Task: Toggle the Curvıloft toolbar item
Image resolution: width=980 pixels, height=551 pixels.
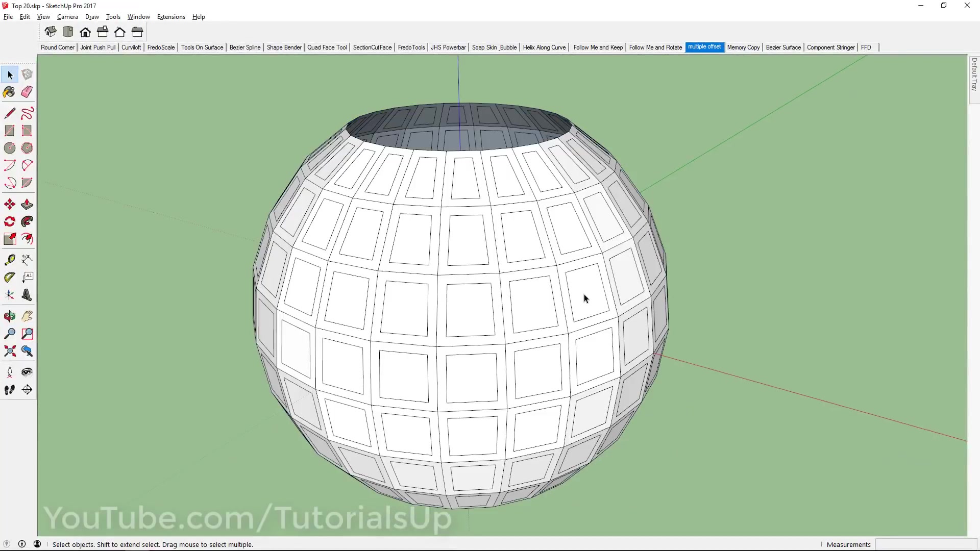Action: coord(131,47)
